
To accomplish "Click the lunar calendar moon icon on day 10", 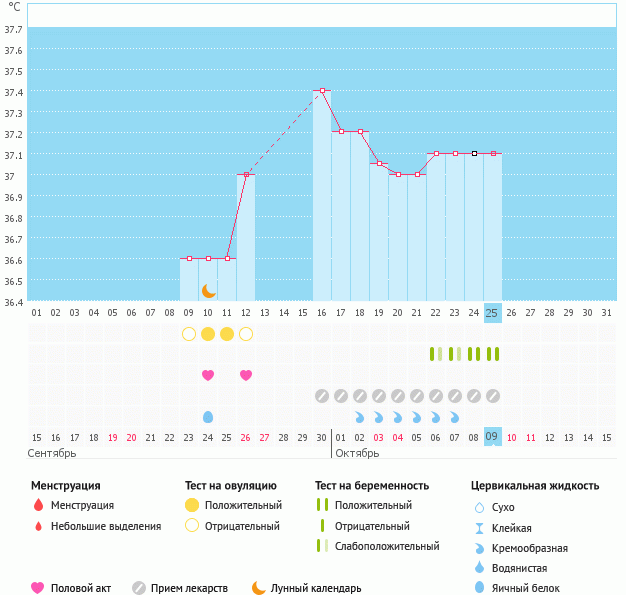I will (209, 291).
